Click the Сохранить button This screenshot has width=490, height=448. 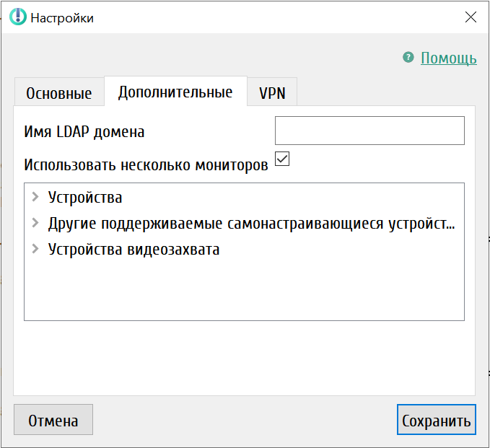pos(437,421)
